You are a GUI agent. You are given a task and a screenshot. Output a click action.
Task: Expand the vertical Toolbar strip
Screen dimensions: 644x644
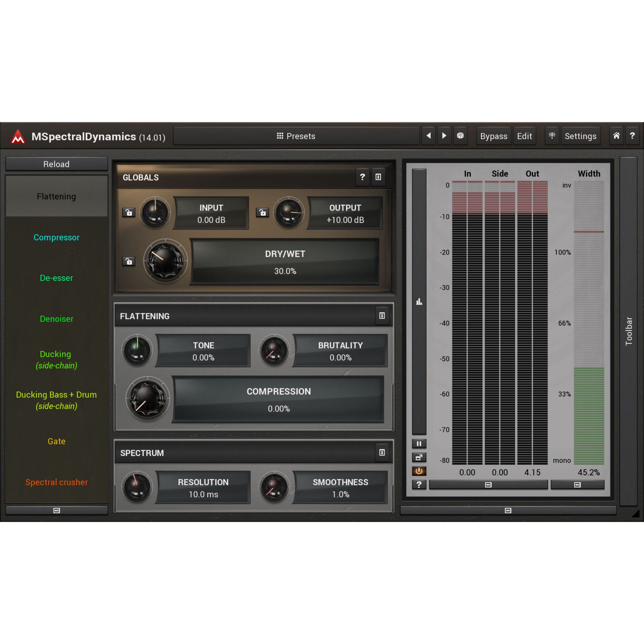point(628,331)
